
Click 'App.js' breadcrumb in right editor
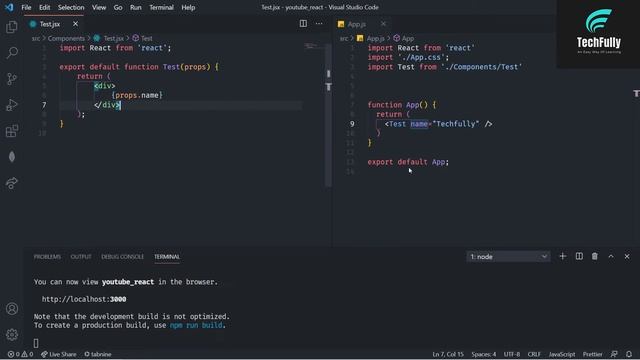coord(376,38)
